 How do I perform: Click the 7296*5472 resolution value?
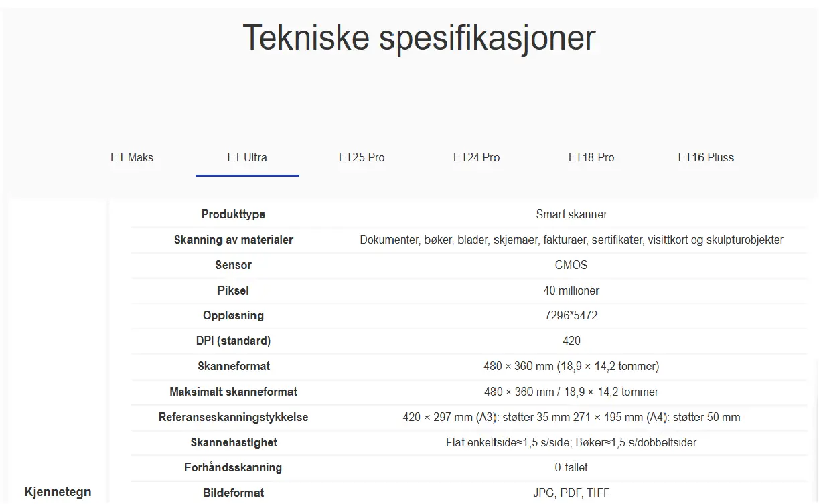(571, 315)
